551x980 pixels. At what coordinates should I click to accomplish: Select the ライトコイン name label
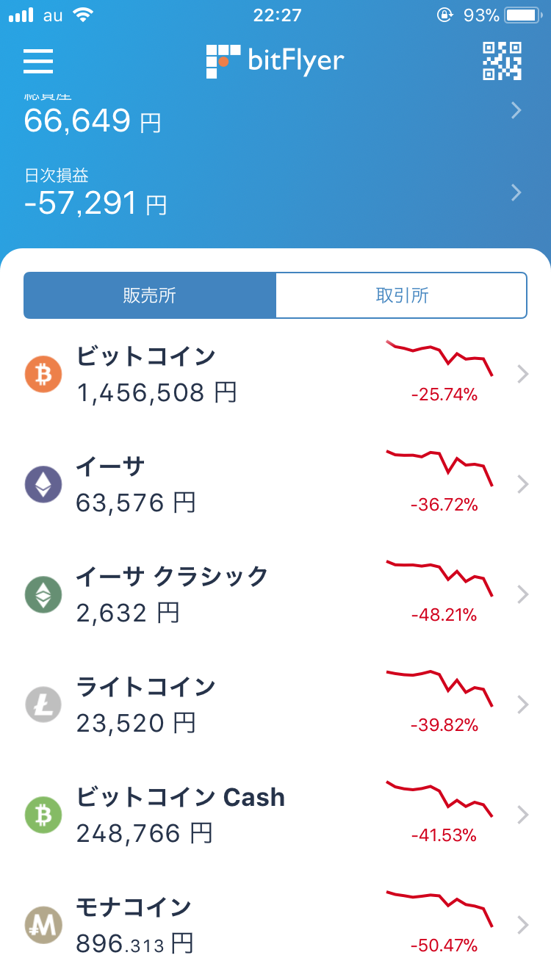[x=145, y=687]
